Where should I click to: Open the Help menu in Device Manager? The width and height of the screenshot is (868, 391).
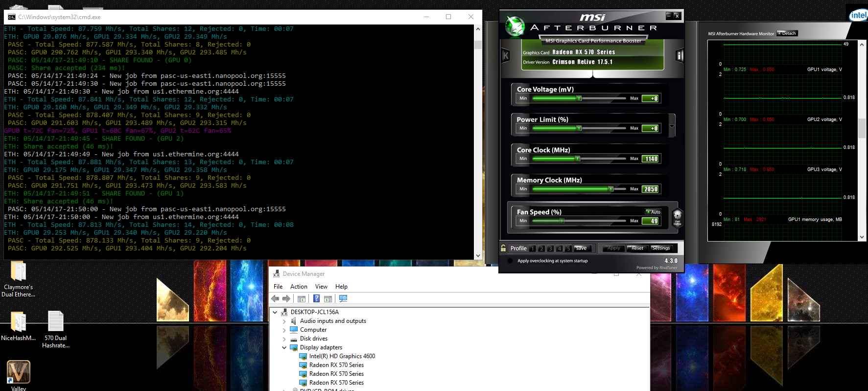click(x=341, y=287)
